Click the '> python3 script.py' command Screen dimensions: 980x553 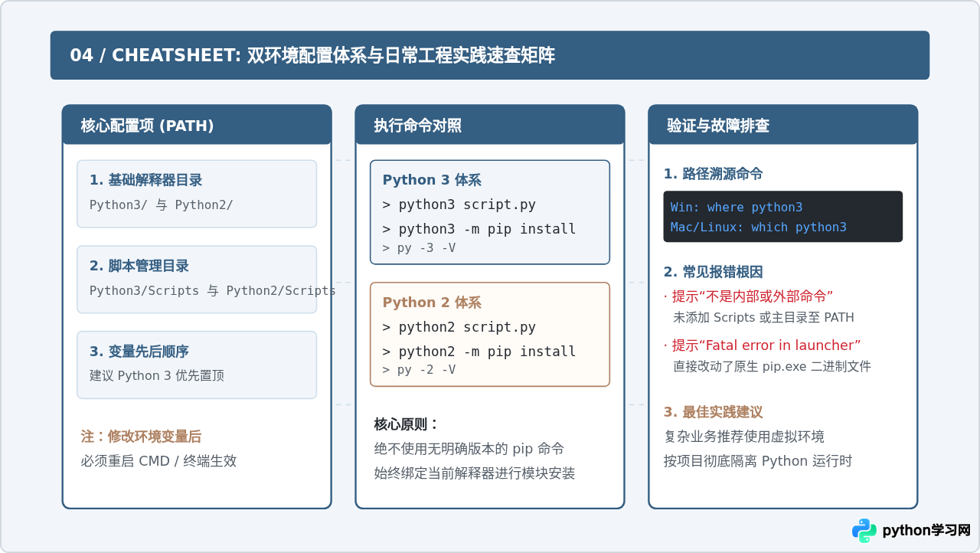[x=459, y=205]
